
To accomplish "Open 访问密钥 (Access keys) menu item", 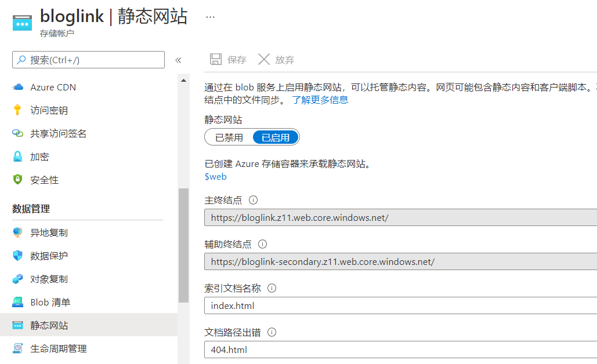I will [89, 110].
